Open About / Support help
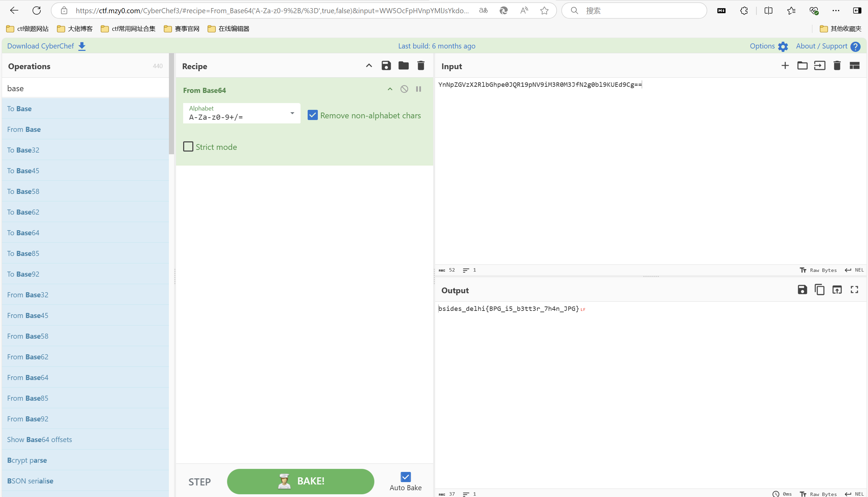Screen dimensions: 868x497 click(x=828, y=46)
